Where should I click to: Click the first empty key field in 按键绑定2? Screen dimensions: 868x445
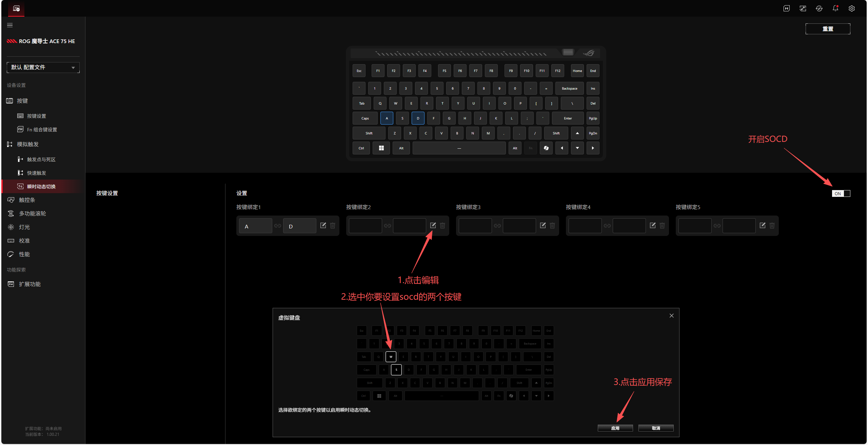[366, 226]
